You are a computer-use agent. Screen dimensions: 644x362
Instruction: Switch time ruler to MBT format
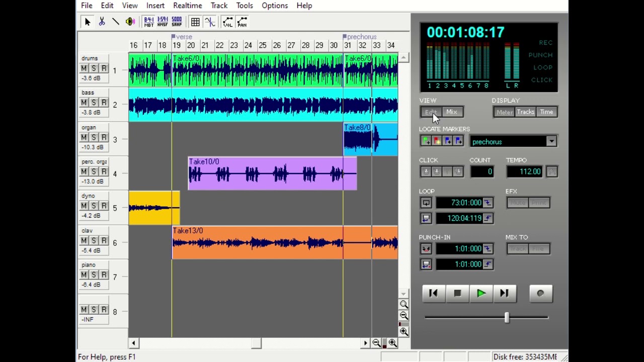(x=149, y=22)
